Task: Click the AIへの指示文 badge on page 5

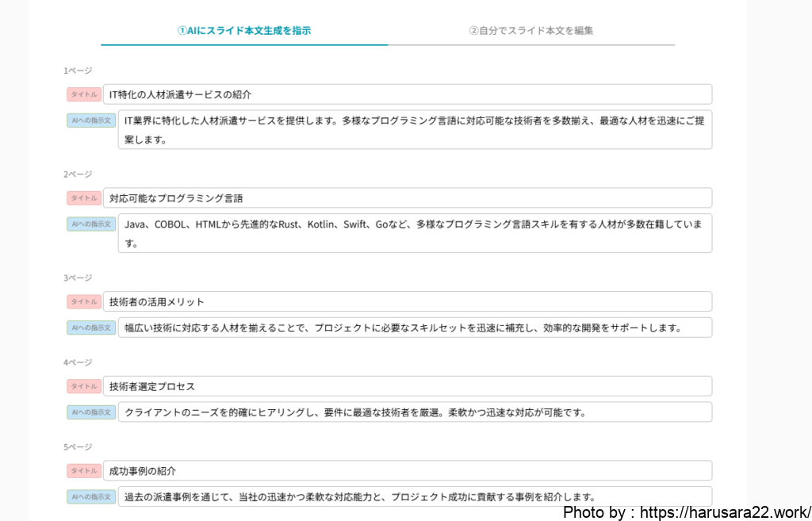Action: (91, 496)
